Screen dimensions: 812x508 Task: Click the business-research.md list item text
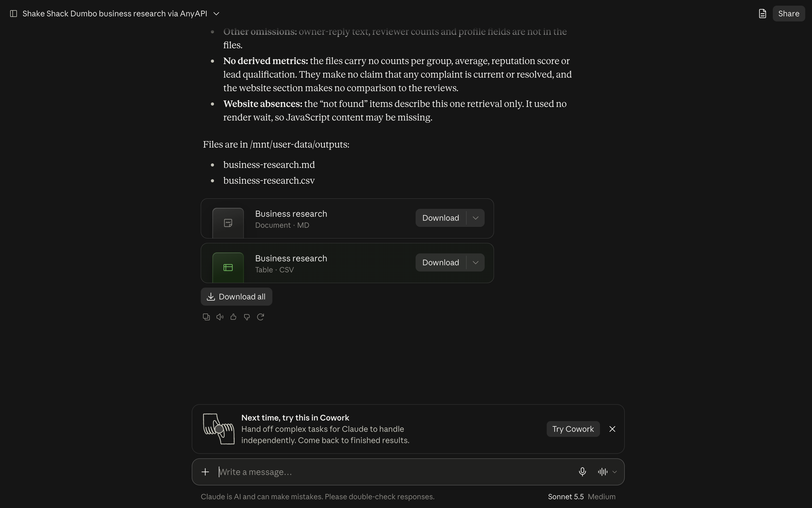click(269, 165)
